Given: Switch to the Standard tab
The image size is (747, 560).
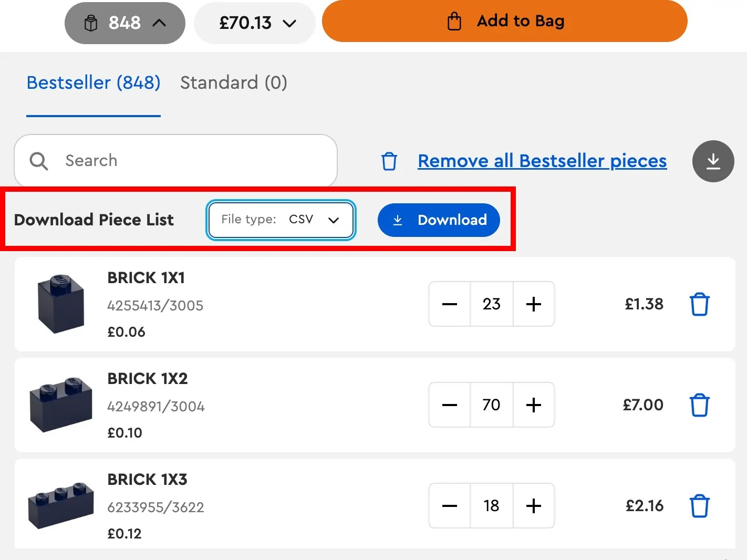Looking at the screenshot, I should pyautogui.click(x=234, y=82).
